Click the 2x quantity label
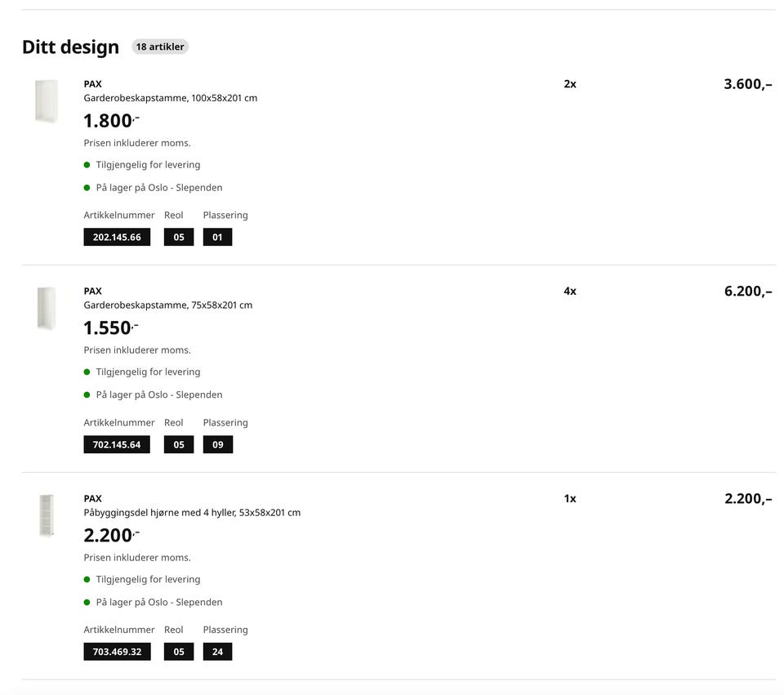 pos(570,84)
